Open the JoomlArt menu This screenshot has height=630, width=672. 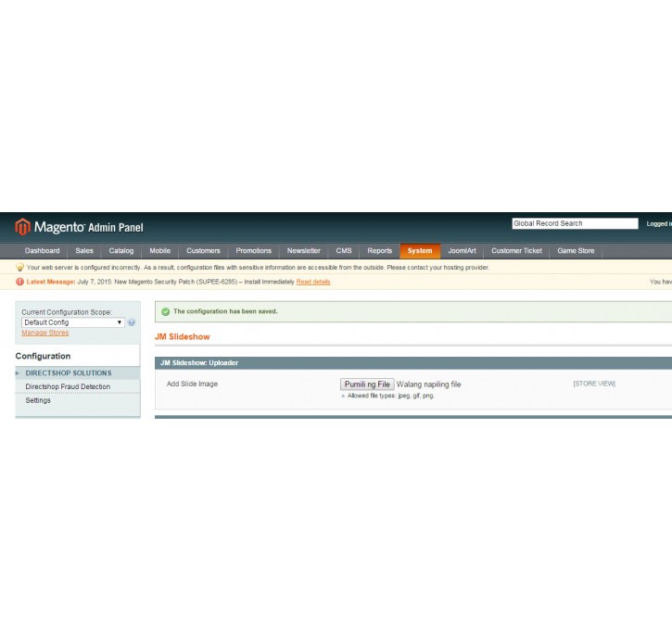(x=462, y=251)
